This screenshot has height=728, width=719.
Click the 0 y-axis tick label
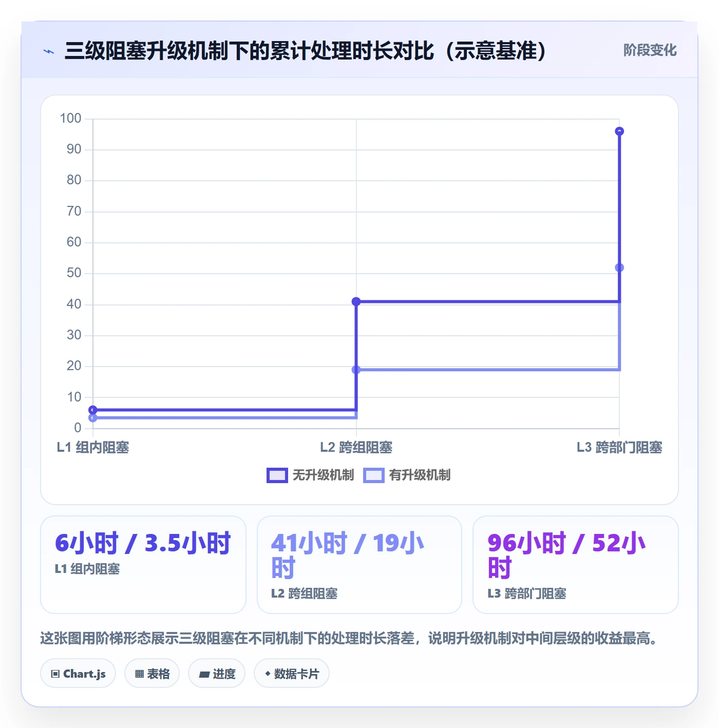pyautogui.click(x=78, y=428)
